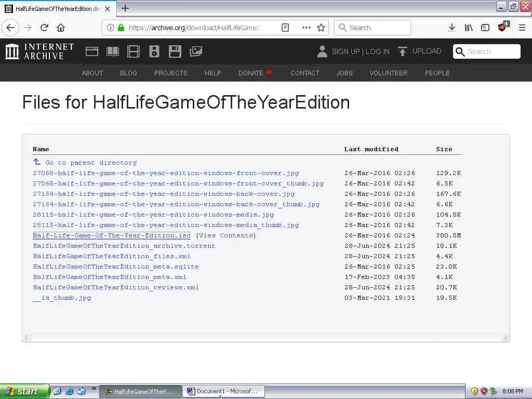Click the site information icon in the URL bar
This screenshot has height=399, width=532.
coord(110,28)
